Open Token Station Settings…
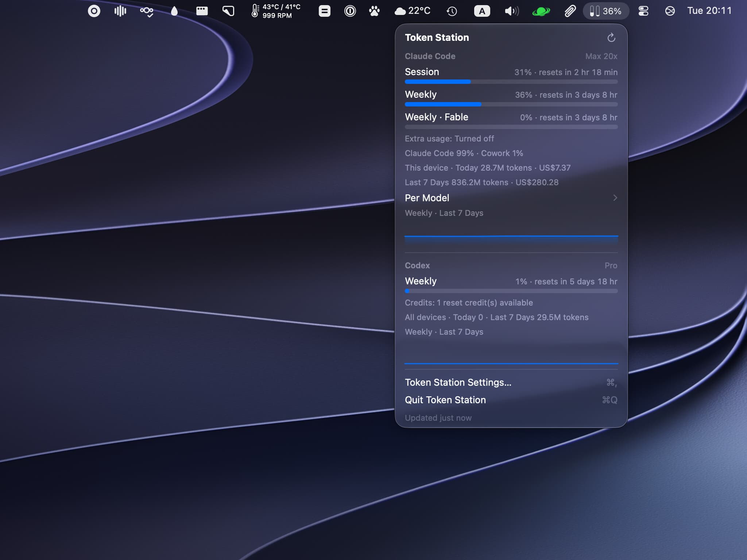This screenshot has height=560, width=747. click(511, 382)
